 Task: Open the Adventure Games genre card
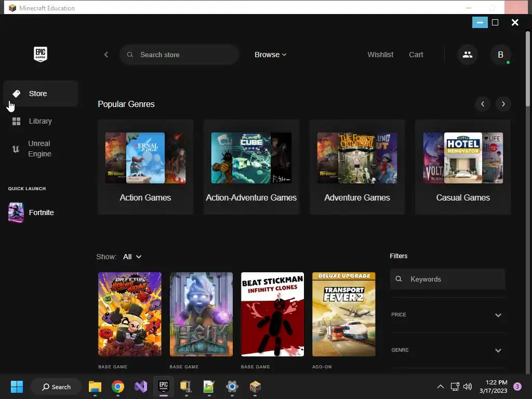point(357,167)
